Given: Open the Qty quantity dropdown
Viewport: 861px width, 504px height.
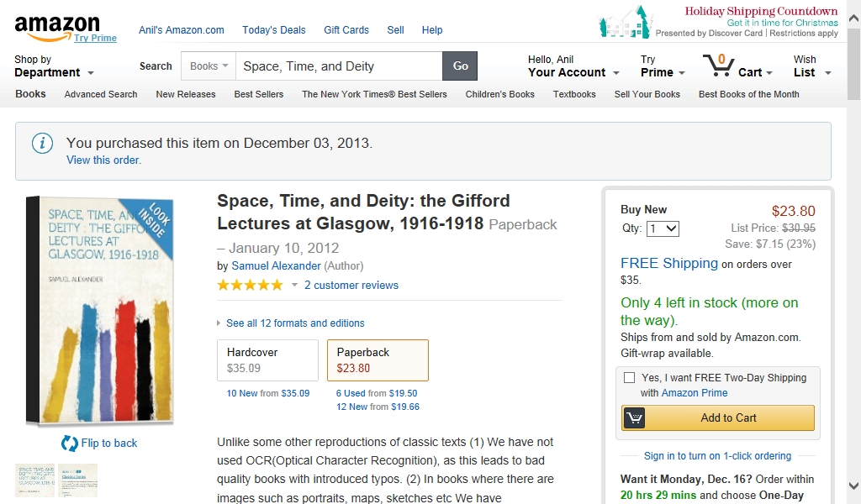Looking at the screenshot, I should 663,228.
